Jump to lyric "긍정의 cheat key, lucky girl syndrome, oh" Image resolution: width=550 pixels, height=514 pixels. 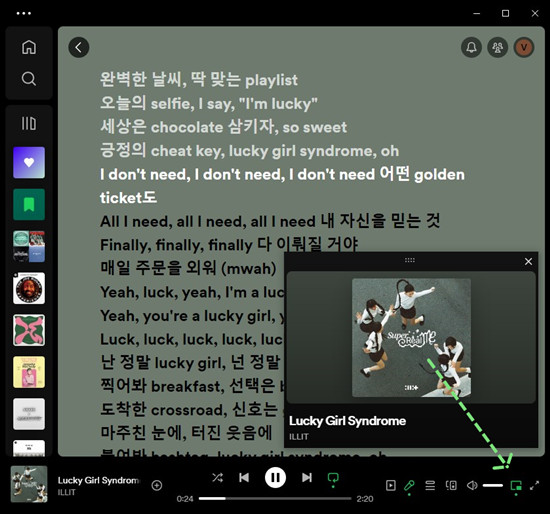[249, 150]
